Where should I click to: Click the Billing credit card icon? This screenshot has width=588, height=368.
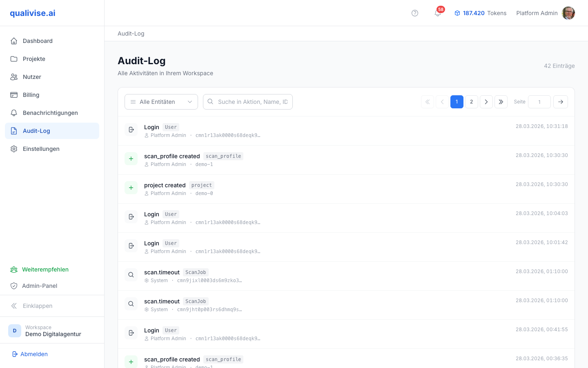click(x=14, y=95)
